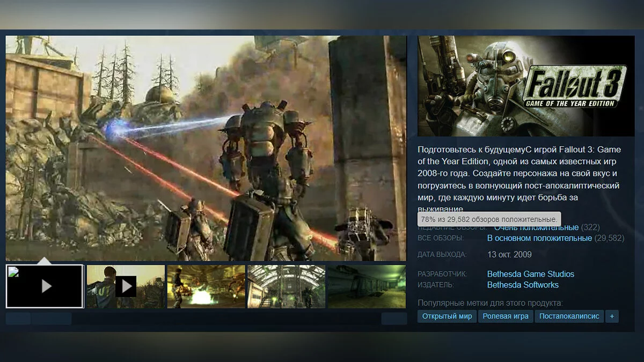Screen dimensions: 644x362
Task: Select the green tunnel screenshot thumbnail
Action: 366,286
